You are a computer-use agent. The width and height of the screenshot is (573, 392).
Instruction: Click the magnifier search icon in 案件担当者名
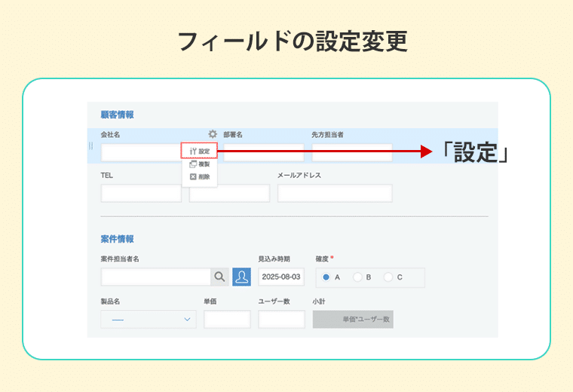219,277
